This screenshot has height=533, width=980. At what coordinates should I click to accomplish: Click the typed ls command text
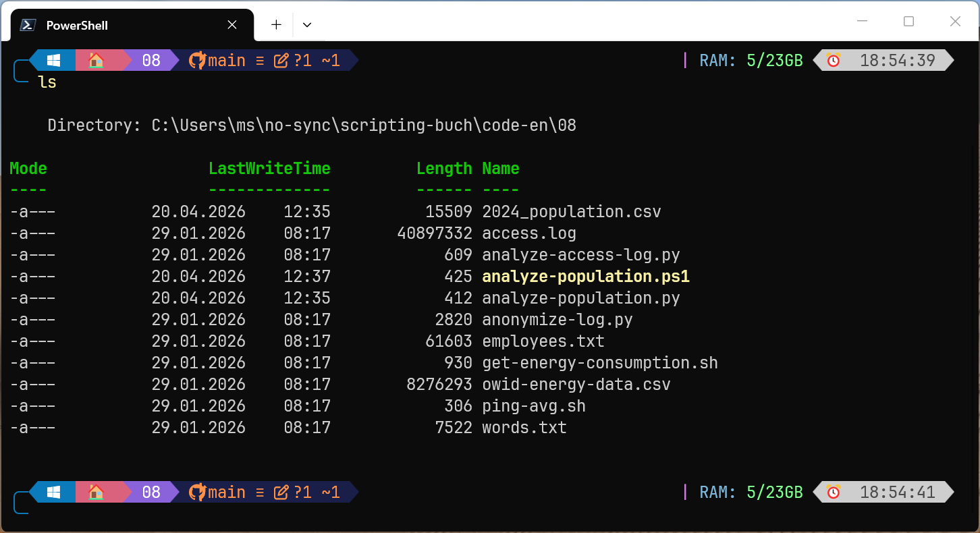pyautogui.click(x=47, y=82)
